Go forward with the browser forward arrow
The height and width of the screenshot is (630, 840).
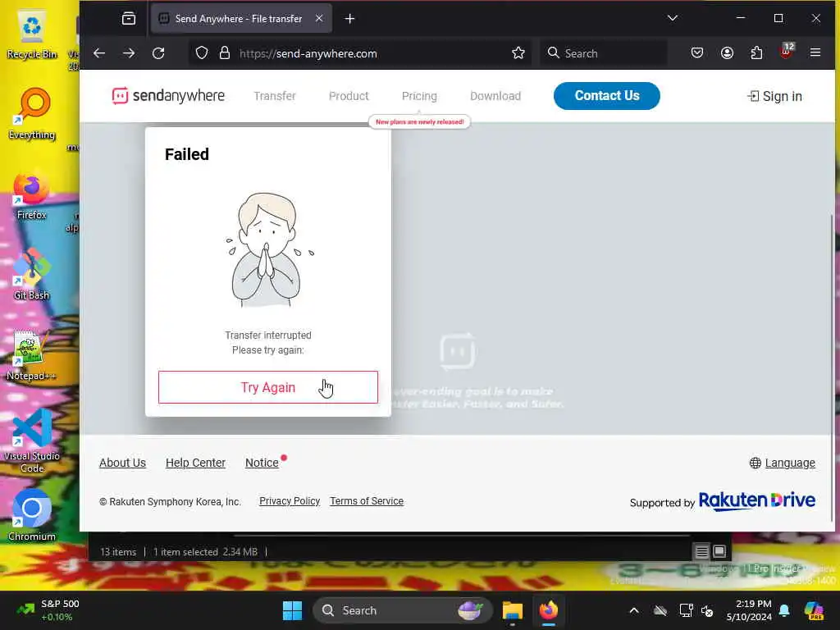coord(129,53)
